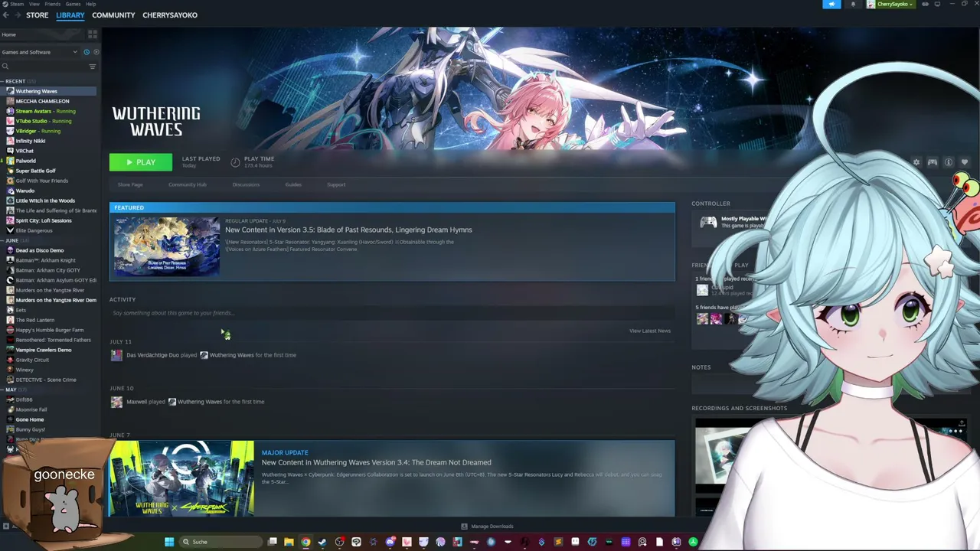Click the Manage Downloads link
This screenshot has height=551, width=980.
[492, 527]
